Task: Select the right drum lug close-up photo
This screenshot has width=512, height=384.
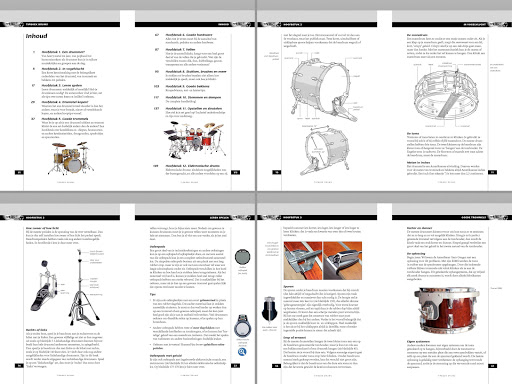Action: [343, 261]
